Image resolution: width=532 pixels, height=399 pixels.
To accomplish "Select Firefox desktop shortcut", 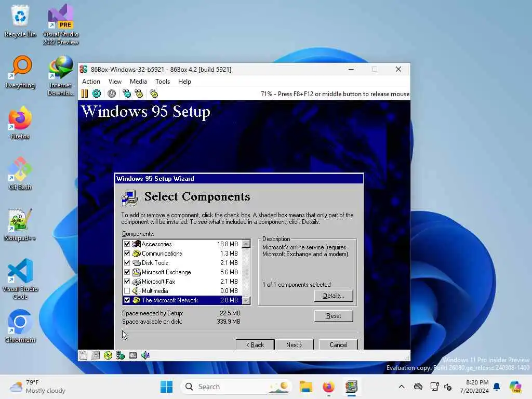I will click(x=20, y=123).
